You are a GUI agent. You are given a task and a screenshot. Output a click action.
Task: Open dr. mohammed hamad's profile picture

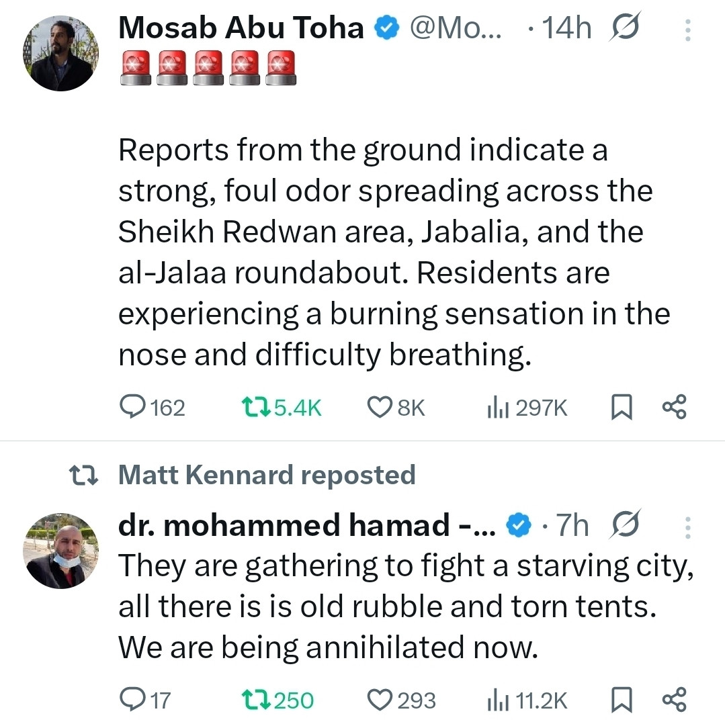[x=61, y=551]
